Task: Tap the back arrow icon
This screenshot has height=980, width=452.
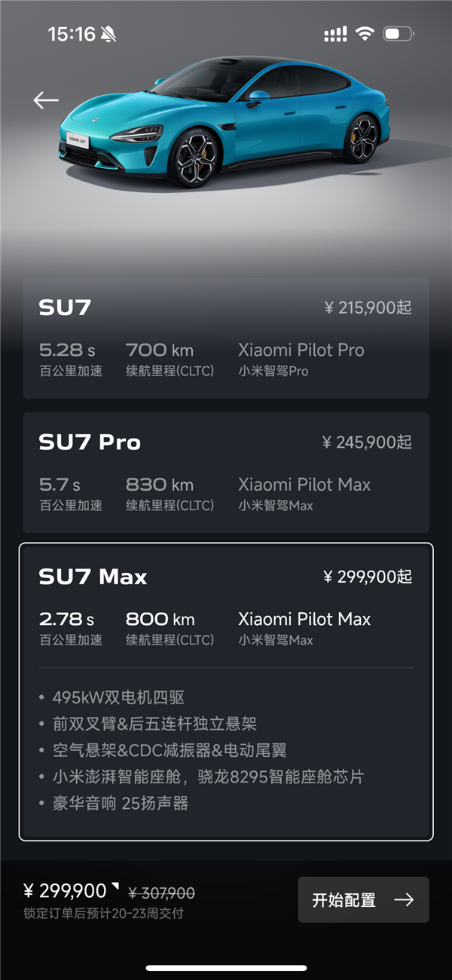Action: (46, 100)
